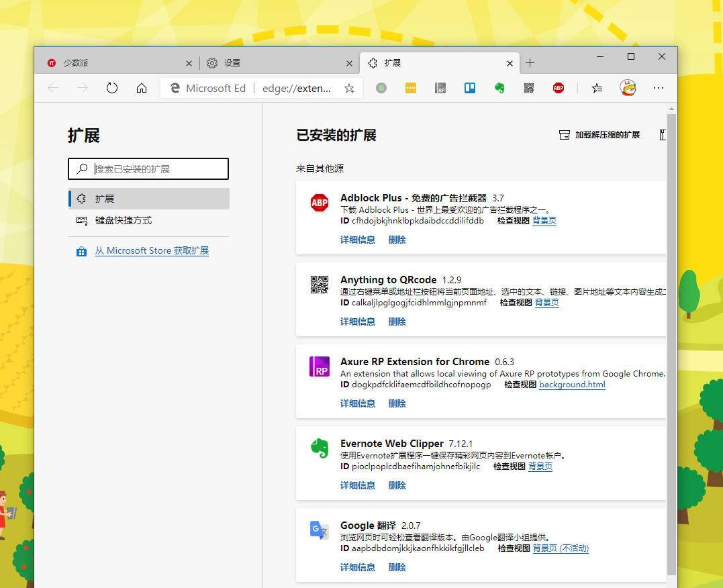Image resolution: width=723 pixels, height=588 pixels.
Task: Click the Anything to QRcode logo
Action: pyautogui.click(x=319, y=285)
